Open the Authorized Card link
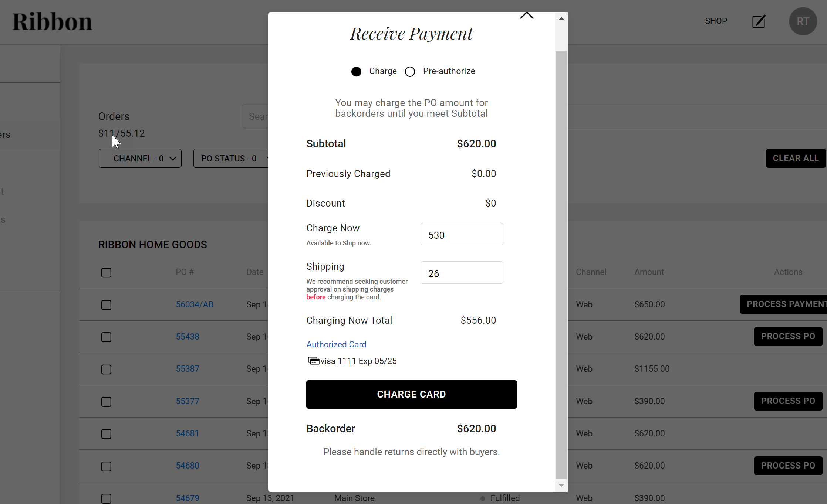The image size is (827, 504). pos(336,344)
